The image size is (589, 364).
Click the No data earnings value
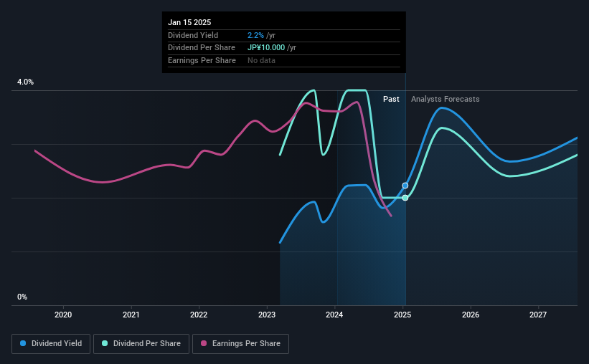coord(261,60)
